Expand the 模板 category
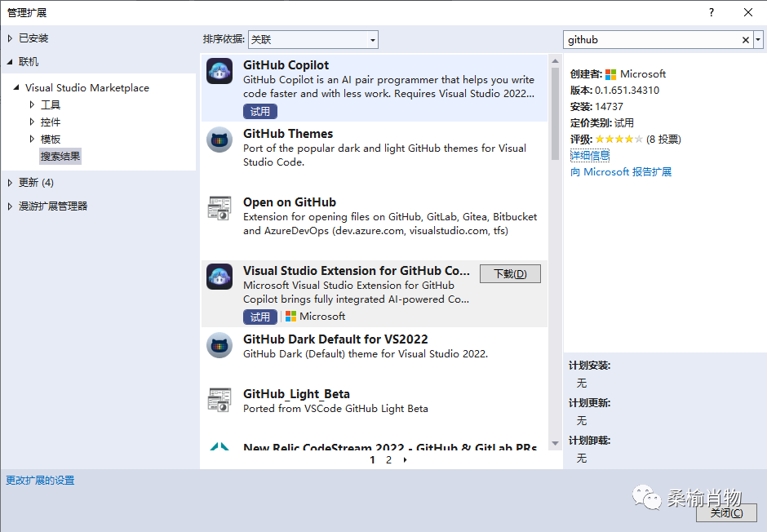Viewport: 767px width, 532px height. (x=32, y=139)
